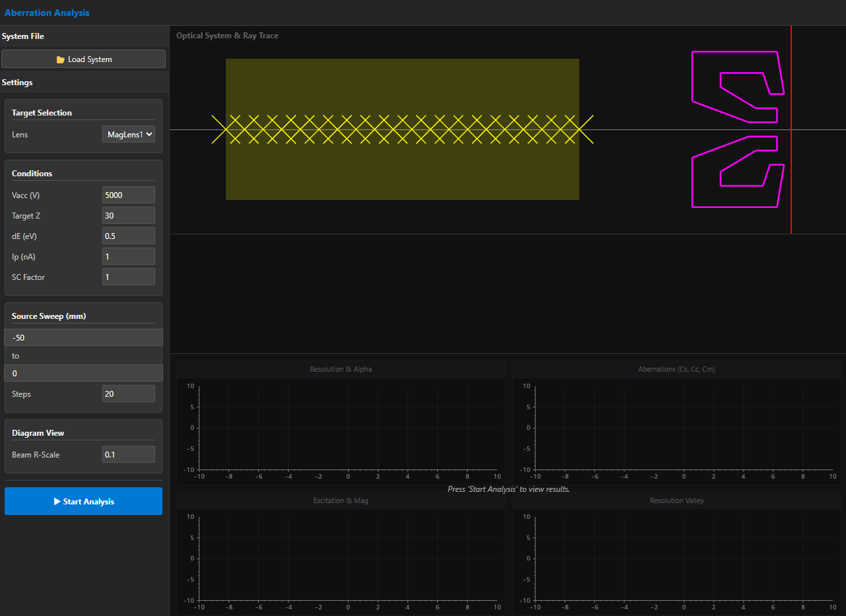Click the Aberration Analysis title
This screenshot has height=616, width=846.
tap(47, 13)
